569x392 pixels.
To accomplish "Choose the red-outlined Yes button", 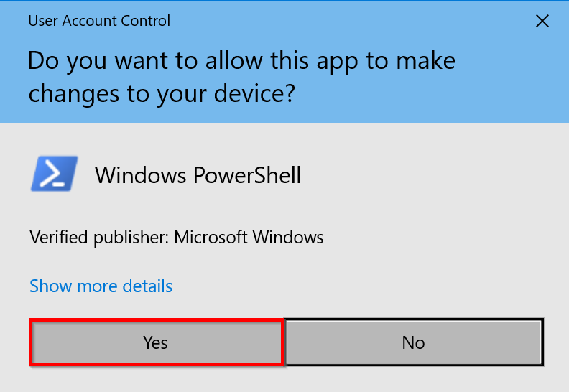I will [155, 342].
